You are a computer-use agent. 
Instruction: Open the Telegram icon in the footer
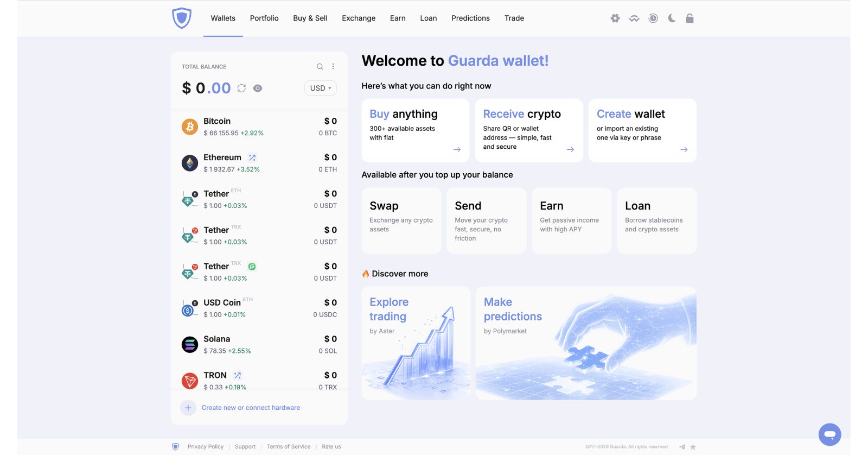[682, 447]
